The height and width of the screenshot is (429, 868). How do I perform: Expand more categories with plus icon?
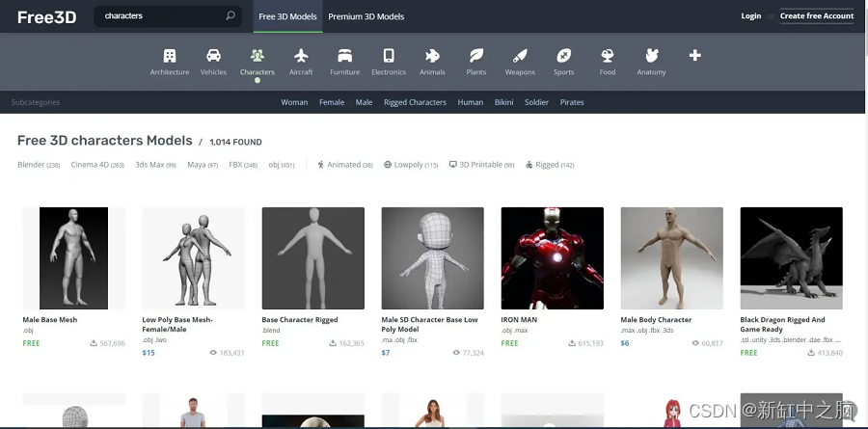click(694, 55)
